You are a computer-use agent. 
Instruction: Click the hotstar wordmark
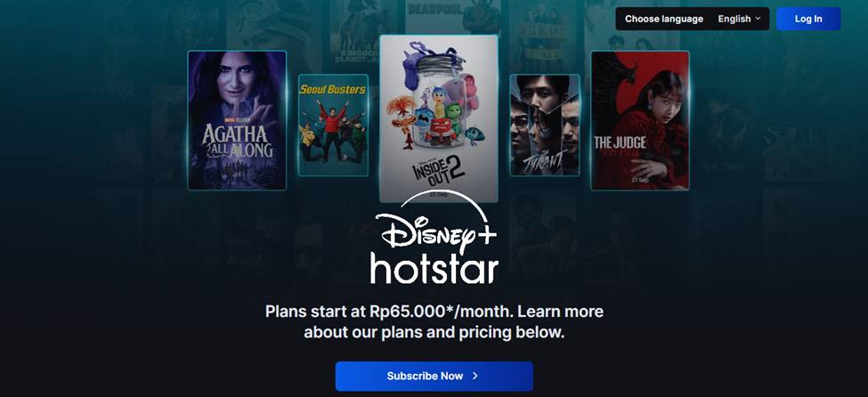(434, 268)
